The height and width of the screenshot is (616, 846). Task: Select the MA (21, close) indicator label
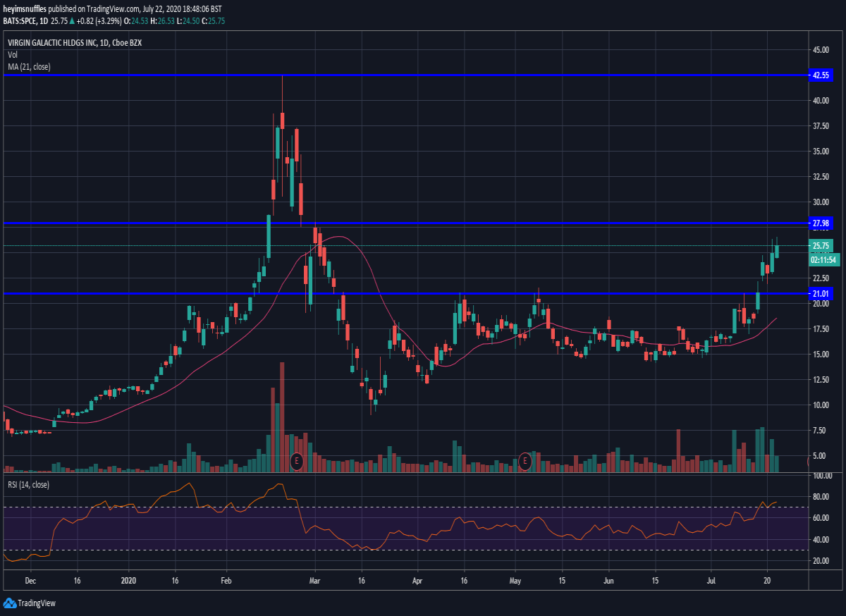(29, 66)
